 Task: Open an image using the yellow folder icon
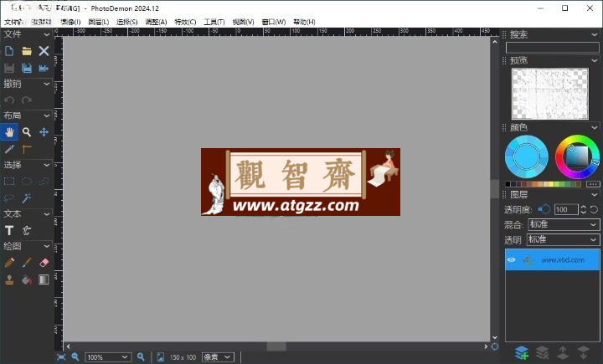[27, 51]
